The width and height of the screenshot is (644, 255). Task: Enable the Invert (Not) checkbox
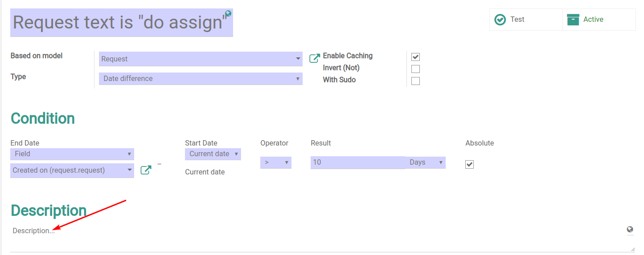tap(415, 69)
